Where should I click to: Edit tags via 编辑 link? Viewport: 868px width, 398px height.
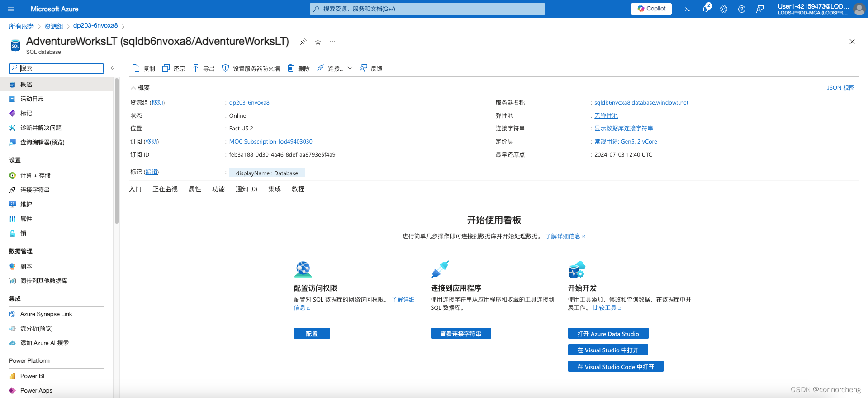click(x=151, y=172)
